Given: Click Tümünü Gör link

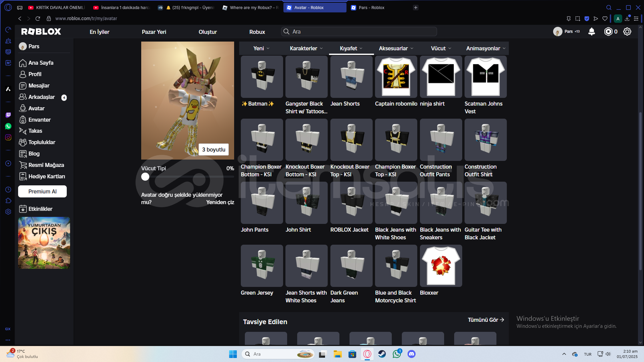Looking at the screenshot, I should coord(486,320).
